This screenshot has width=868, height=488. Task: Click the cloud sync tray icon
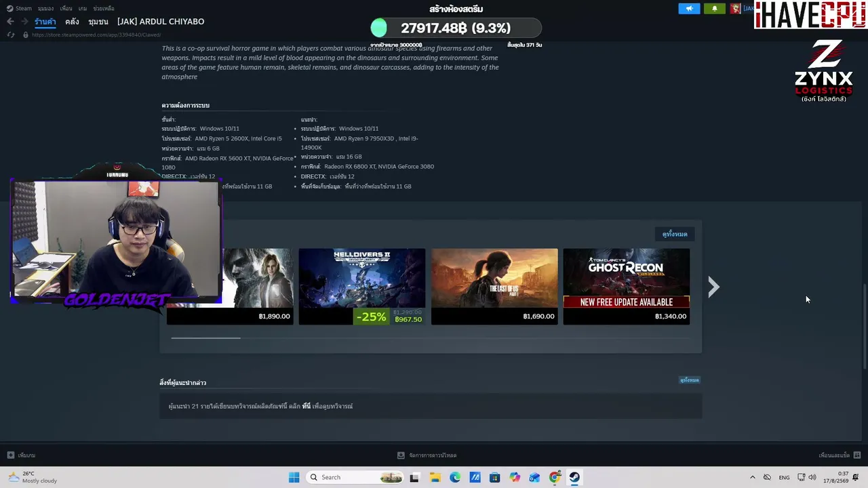(767, 477)
